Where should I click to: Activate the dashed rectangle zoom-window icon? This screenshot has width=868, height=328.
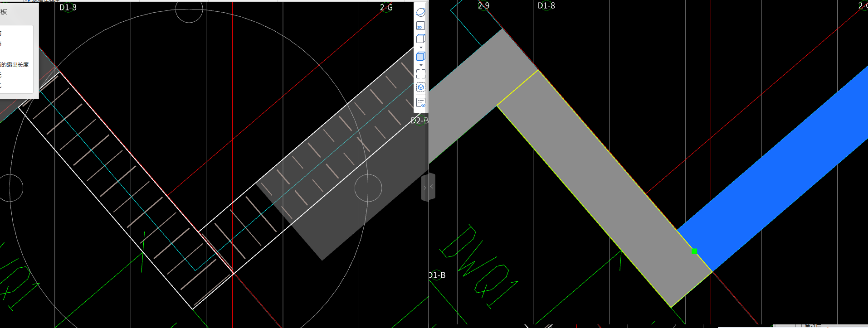(421, 74)
